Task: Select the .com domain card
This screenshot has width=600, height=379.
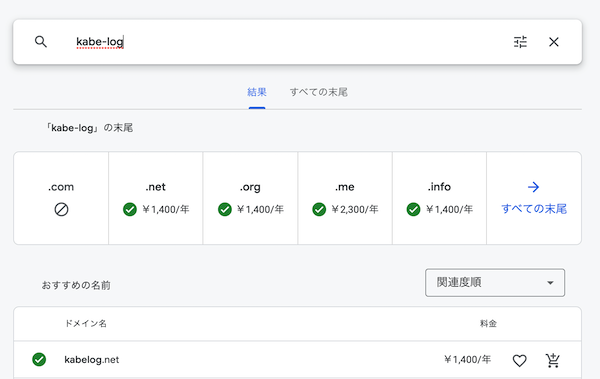Action: point(61,198)
